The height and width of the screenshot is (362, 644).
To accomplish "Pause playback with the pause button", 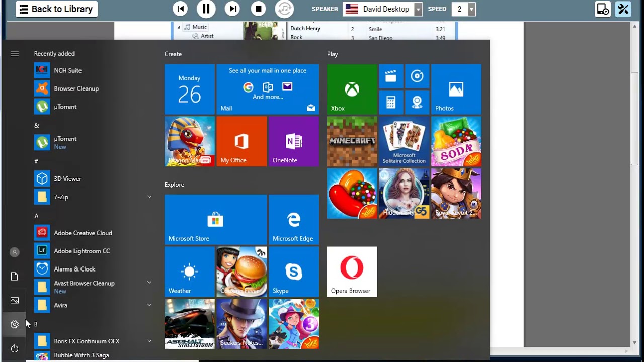I will (206, 9).
